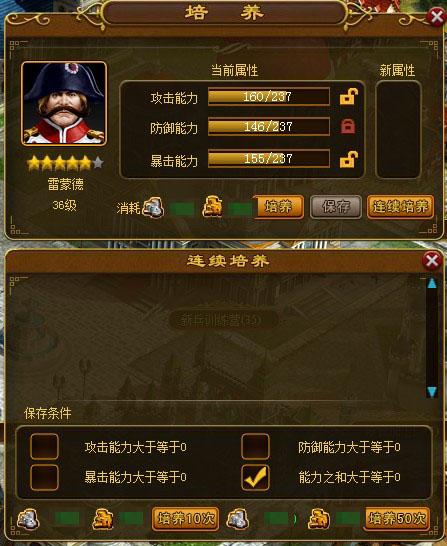Screen dimensions: 447x546
Task: Click gold ingot icon left of 培养50次
Action: (x=319, y=519)
